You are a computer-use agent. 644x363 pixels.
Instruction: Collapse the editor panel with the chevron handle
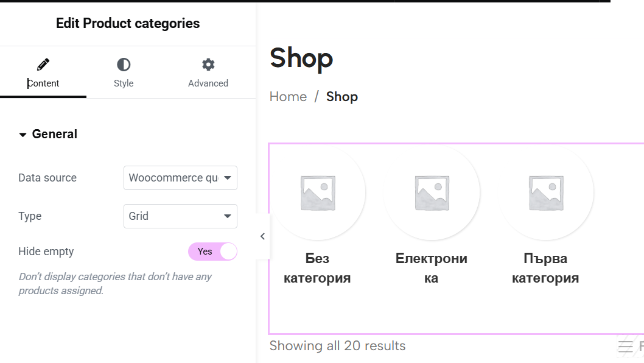point(262,236)
